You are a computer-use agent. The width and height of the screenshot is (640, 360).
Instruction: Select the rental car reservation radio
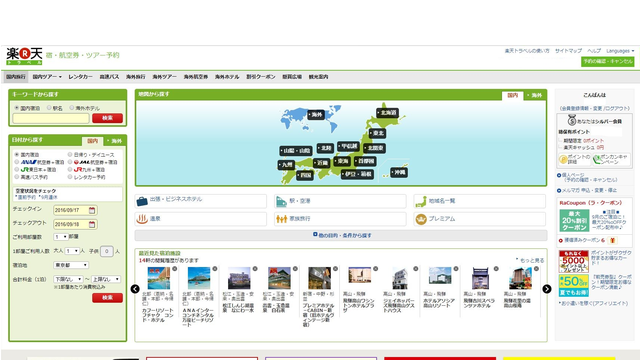[x=70, y=177]
